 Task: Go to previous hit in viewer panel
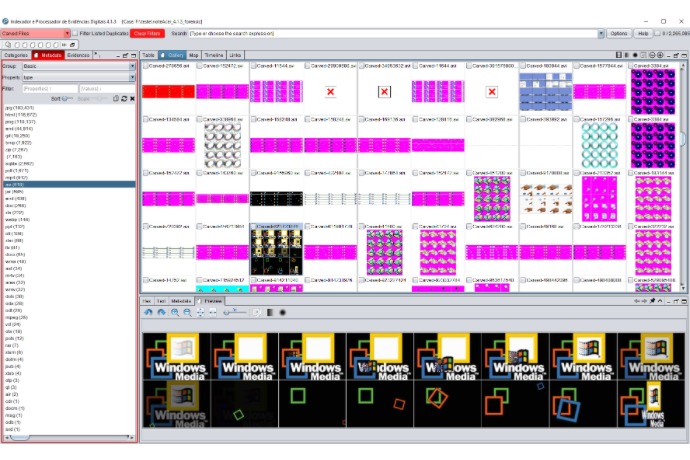point(636,301)
